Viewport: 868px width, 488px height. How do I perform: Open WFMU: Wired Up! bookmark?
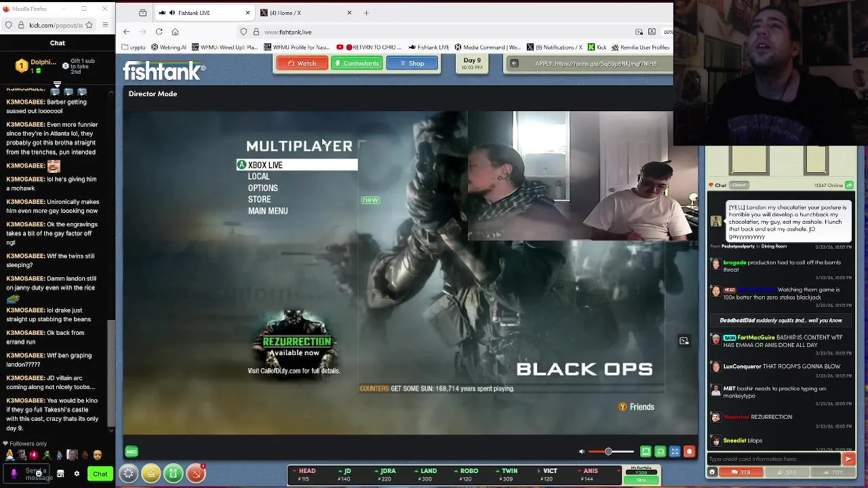coord(225,47)
